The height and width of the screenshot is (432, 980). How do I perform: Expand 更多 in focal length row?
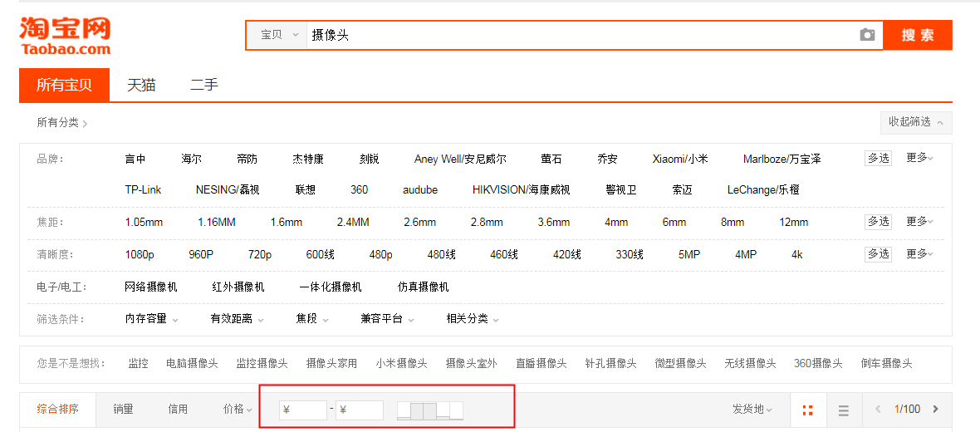pos(920,221)
